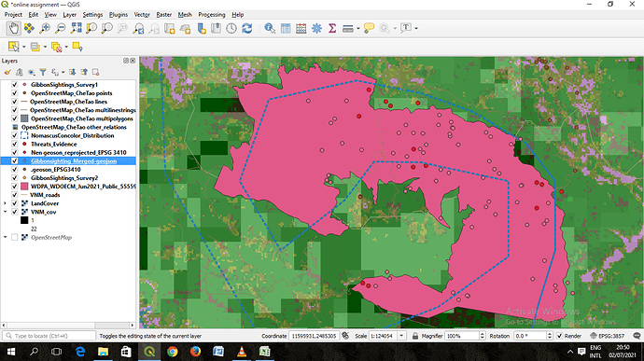Image resolution: width=644 pixels, height=361 pixels.
Task: Select the Pan Map hand tool
Action: [x=14, y=28]
